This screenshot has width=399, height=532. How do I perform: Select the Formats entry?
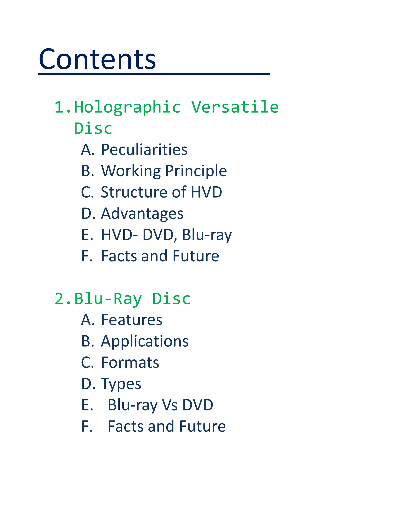click(130, 363)
